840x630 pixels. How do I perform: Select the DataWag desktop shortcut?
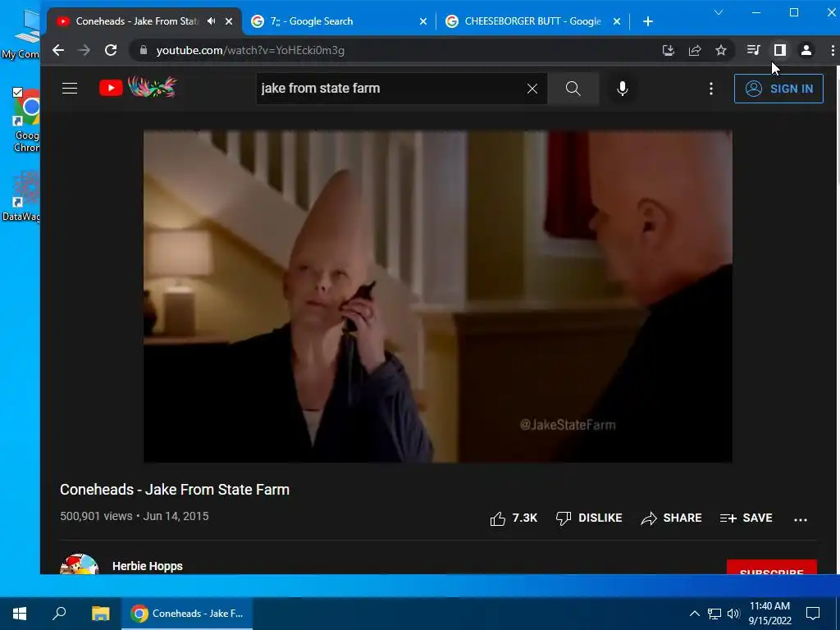pyautogui.click(x=22, y=195)
